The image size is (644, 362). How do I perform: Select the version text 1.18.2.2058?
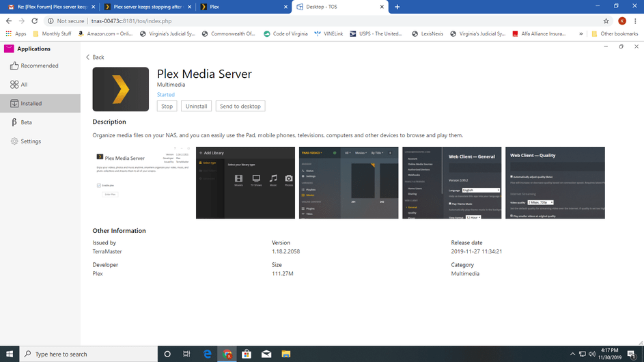(285, 251)
